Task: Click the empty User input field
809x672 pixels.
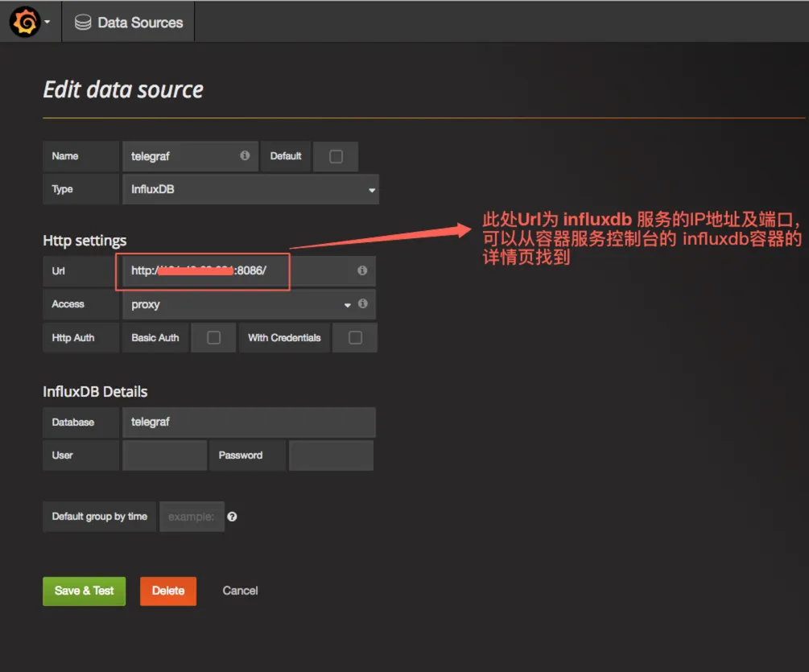Action: click(164, 455)
